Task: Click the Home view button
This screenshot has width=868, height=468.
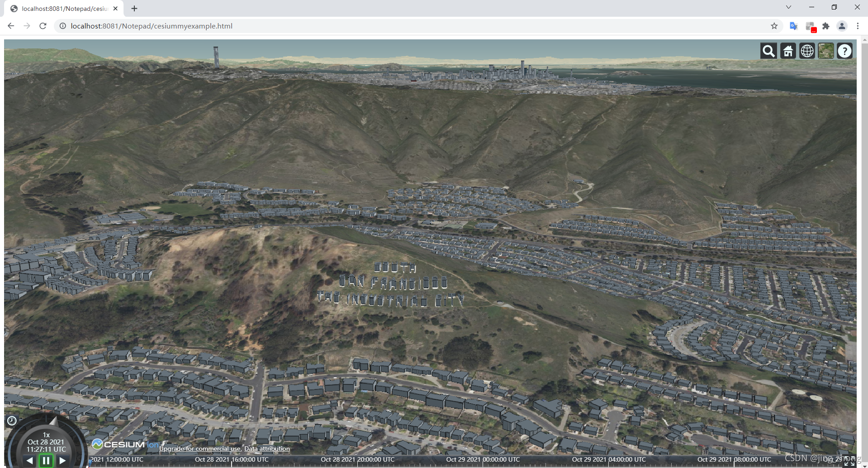Action: tap(788, 51)
